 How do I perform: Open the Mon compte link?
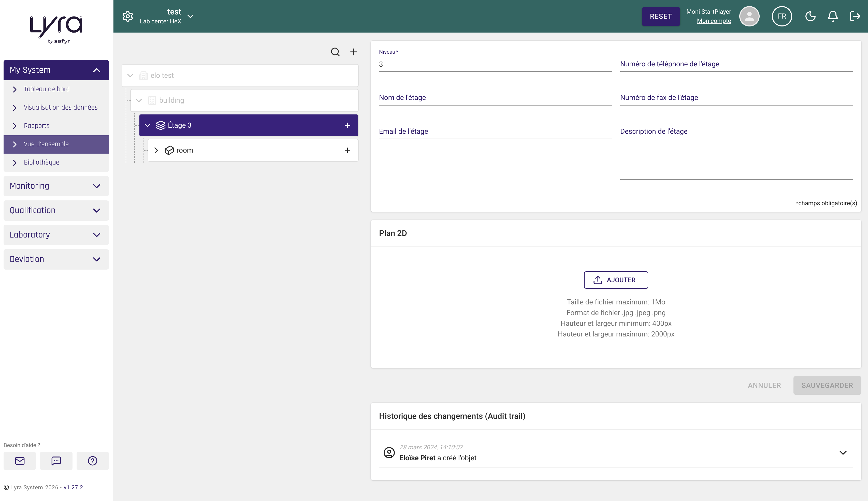pos(714,21)
